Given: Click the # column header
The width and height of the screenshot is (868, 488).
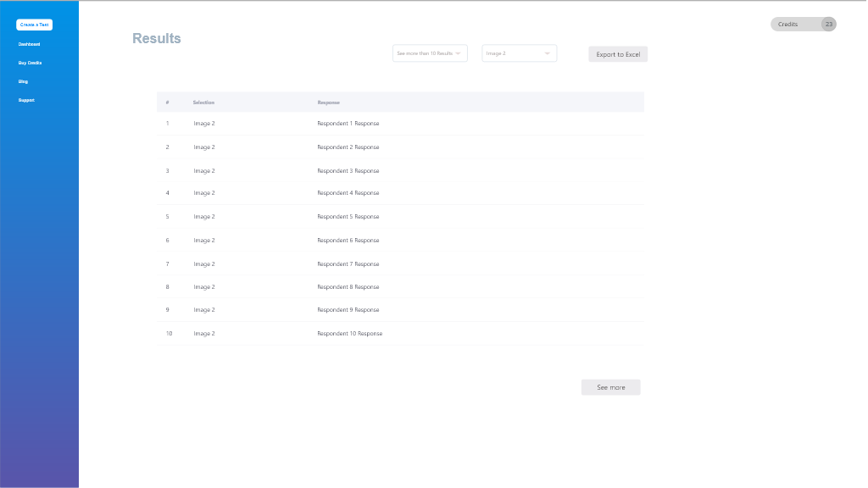Looking at the screenshot, I should [x=167, y=103].
